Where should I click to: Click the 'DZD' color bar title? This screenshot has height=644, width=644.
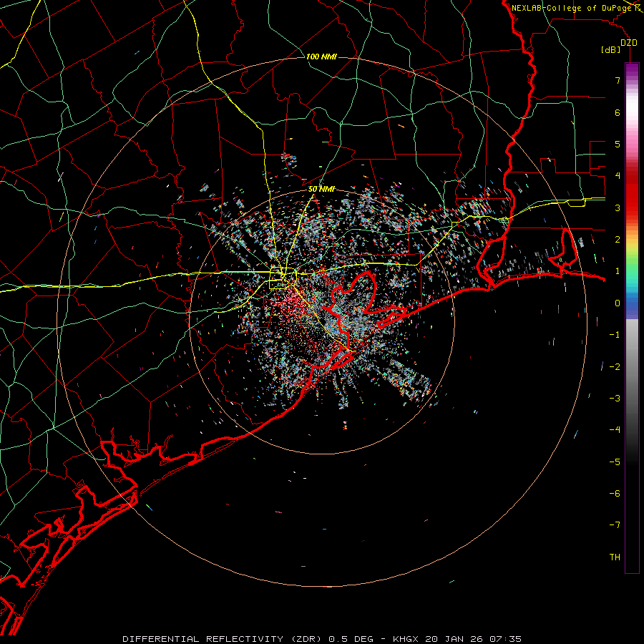tap(629, 42)
